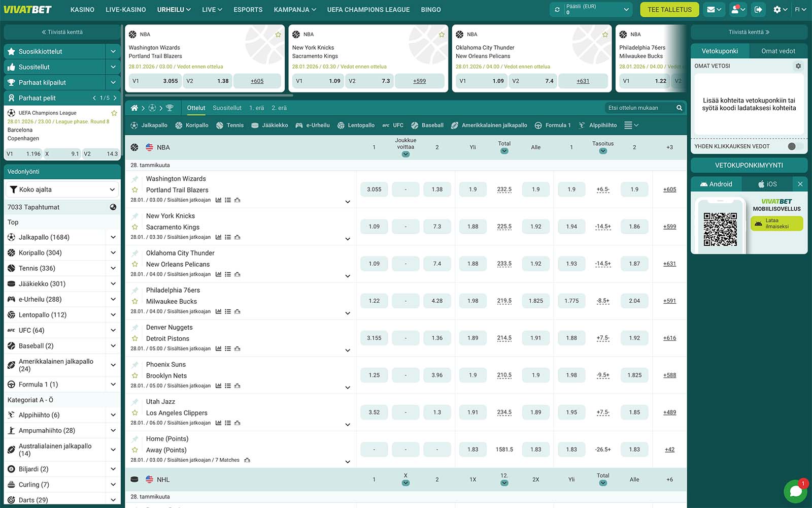The image size is (812, 508).
Task: Open the URHEILU menu
Action: pos(174,10)
